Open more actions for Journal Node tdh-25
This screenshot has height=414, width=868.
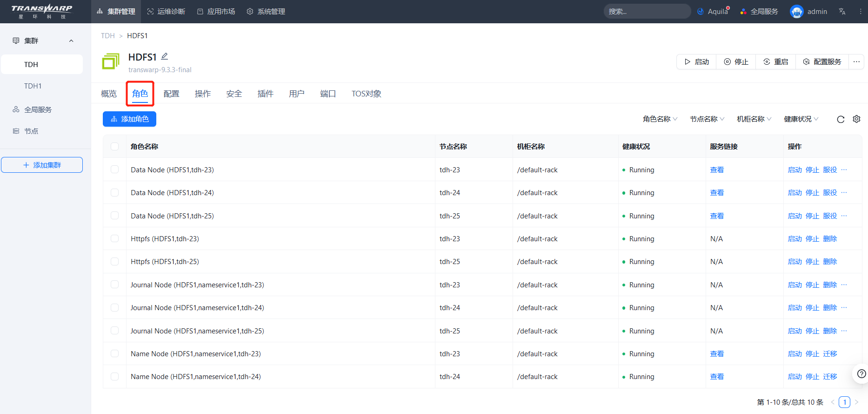[x=844, y=331]
